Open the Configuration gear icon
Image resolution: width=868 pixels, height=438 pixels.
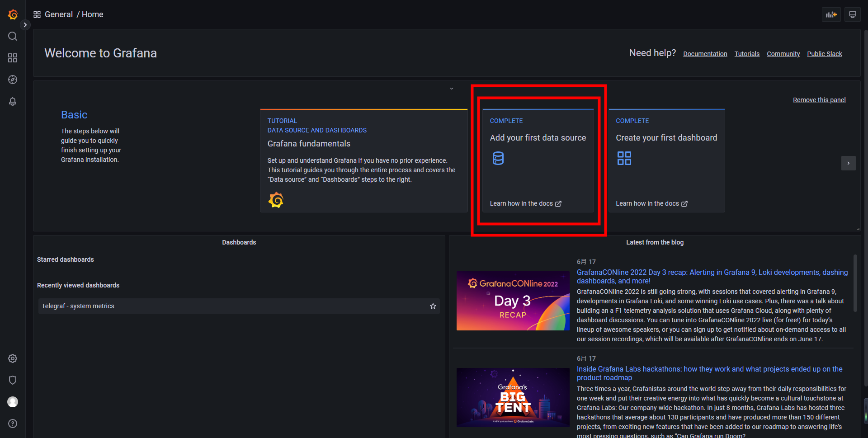pyautogui.click(x=13, y=358)
